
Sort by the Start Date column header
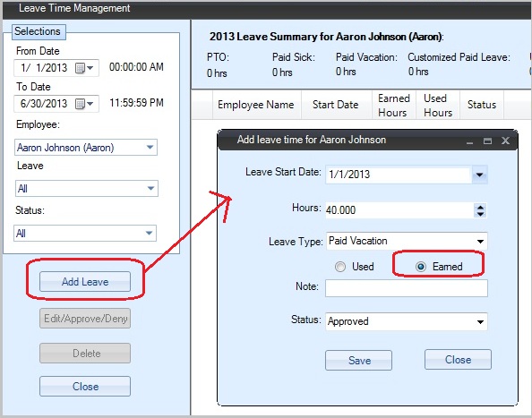[336, 105]
